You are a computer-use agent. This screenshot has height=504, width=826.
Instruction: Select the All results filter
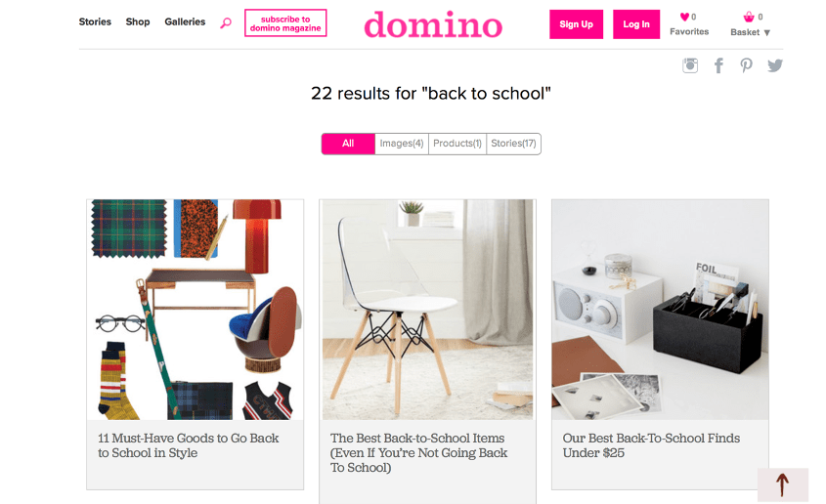tap(348, 144)
